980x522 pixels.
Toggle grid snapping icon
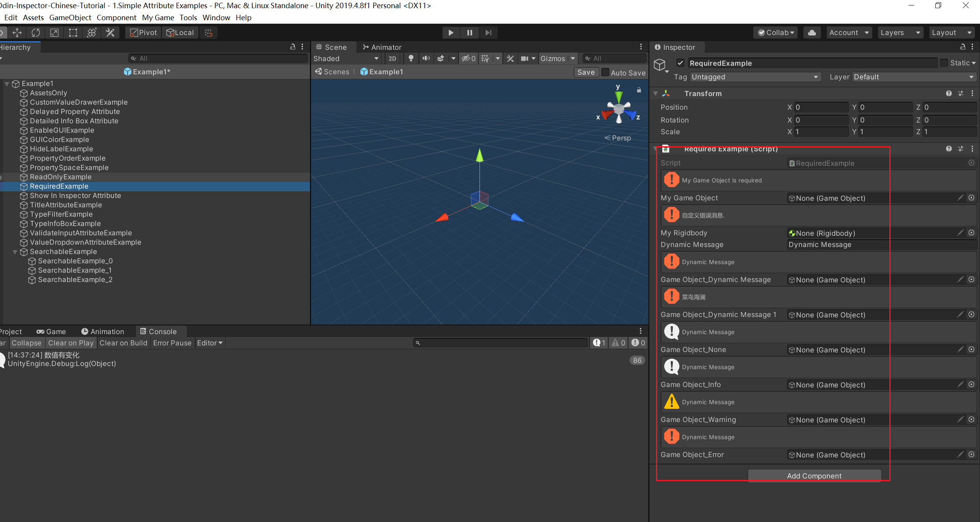[x=208, y=33]
